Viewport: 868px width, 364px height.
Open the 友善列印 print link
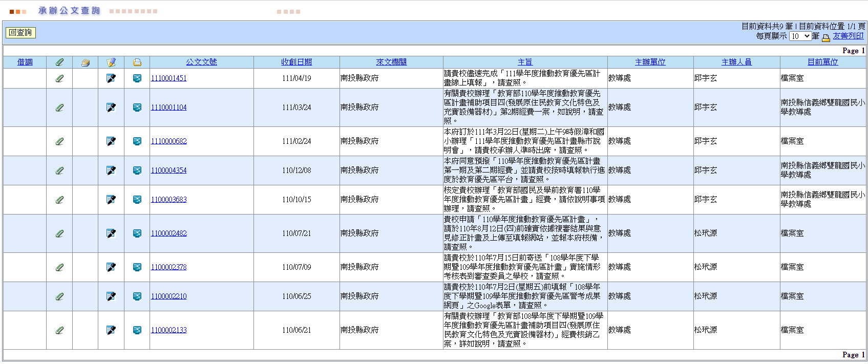[848, 36]
